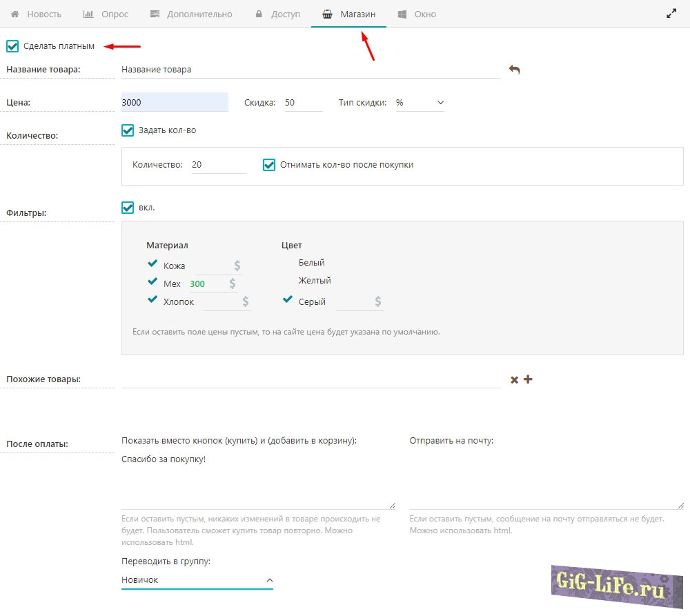Click the undo arrow beside product name
This screenshot has width=690, height=616.
coord(514,70)
